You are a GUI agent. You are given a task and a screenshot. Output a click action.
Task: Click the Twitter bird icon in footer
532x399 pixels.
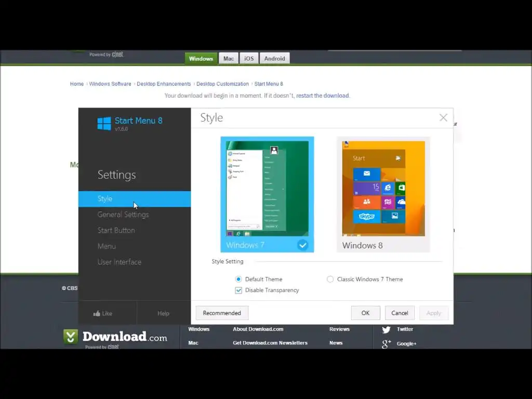coord(386,329)
